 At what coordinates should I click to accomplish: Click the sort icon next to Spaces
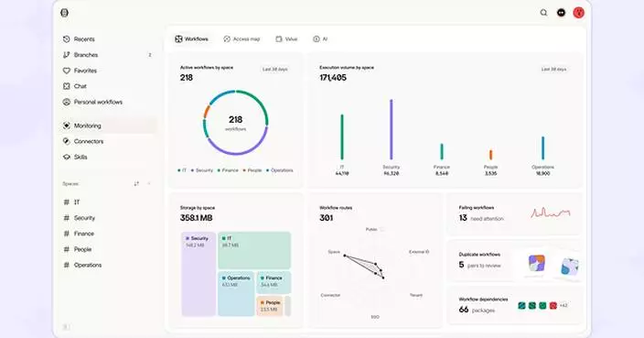[x=136, y=184]
